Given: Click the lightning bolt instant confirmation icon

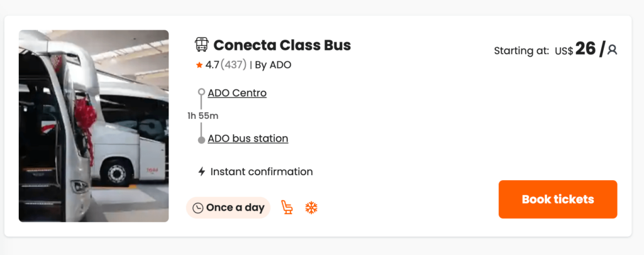Looking at the screenshot, I should pyautogui.click(x=201, y=171).
